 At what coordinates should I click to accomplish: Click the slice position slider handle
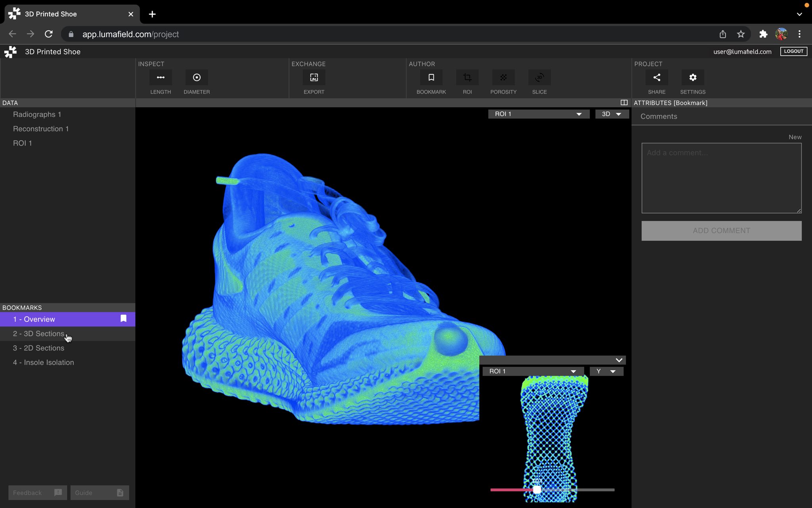click(537, 490)
